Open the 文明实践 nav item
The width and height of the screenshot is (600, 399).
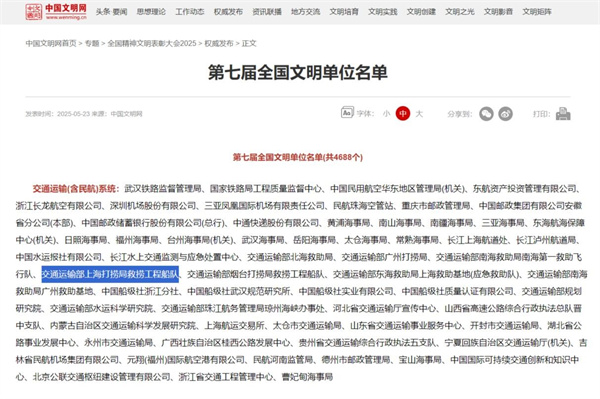(x=383, y=12)
